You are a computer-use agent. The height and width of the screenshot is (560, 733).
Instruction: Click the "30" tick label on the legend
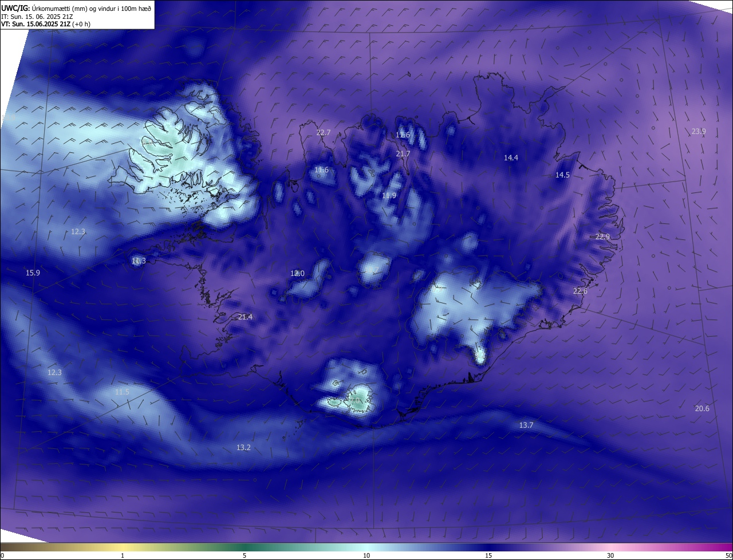610,555
